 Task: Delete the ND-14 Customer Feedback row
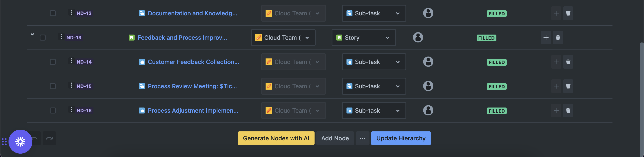568,62
